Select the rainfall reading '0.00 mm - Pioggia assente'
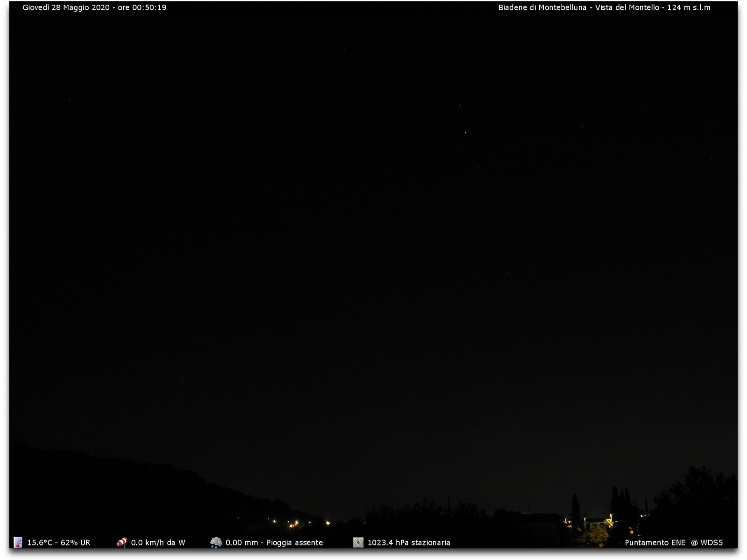Viewport: 747px width, 560px height. [274, 543]
